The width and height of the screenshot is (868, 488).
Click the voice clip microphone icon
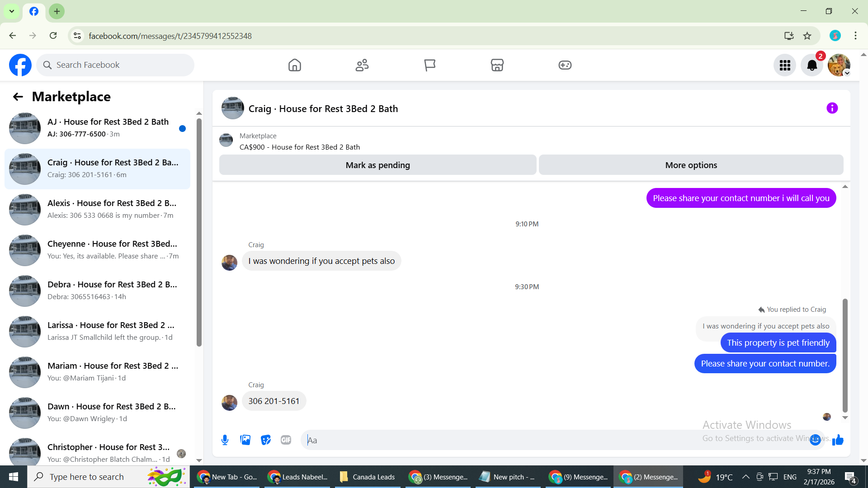225,440
